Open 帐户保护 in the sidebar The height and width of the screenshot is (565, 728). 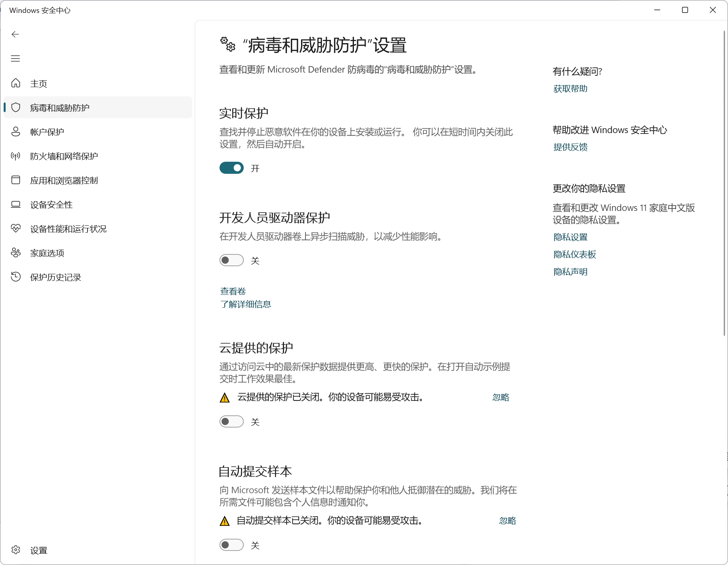pyautogui.click(x=98, y=132)
